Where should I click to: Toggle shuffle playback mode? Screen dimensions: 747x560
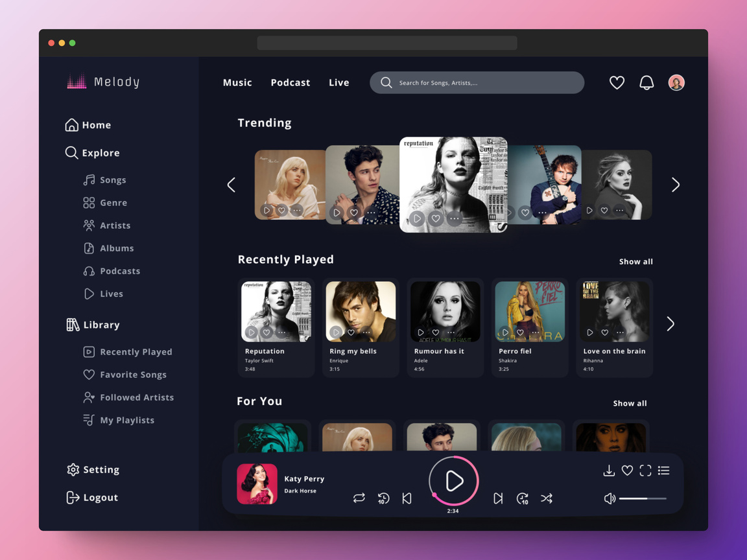click(x=547, y=498)
